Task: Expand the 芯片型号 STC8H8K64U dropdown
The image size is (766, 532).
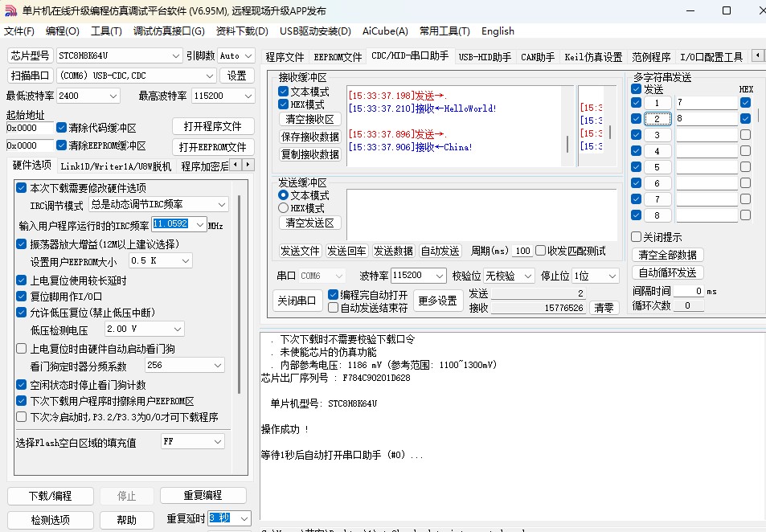Action: (x=176, y=56)
